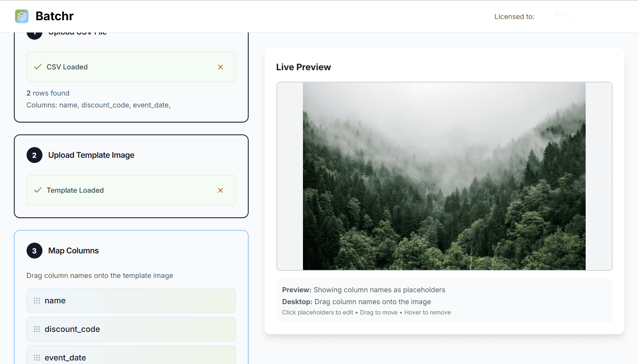Click the step 1 number badge
Image resolution: width=638 pixels, height=364 pixels.
34,33
